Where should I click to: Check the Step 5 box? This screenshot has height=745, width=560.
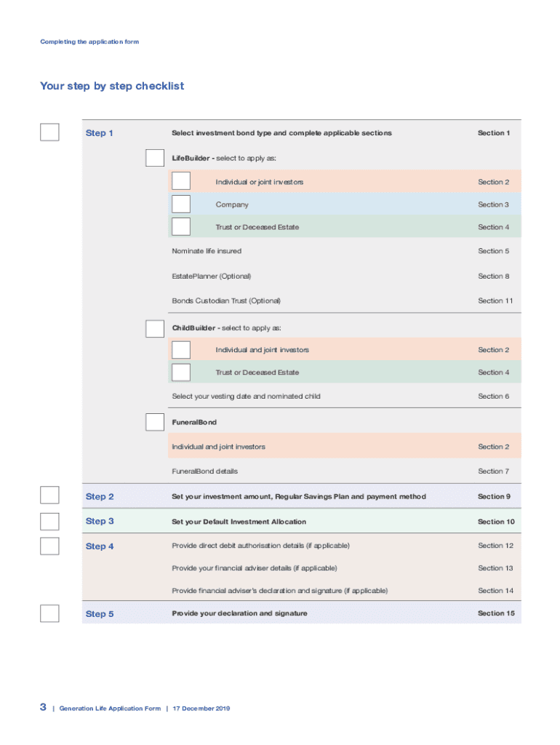click(49, 613)
